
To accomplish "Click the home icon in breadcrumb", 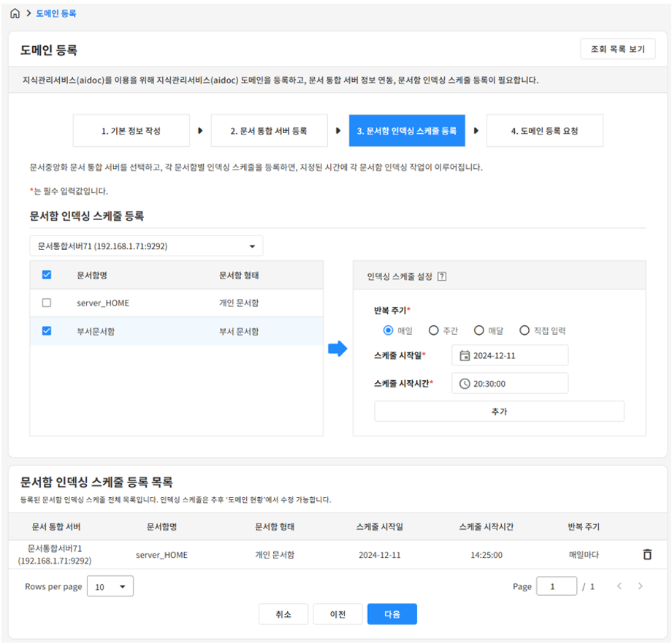I will [x=15, y=13].
